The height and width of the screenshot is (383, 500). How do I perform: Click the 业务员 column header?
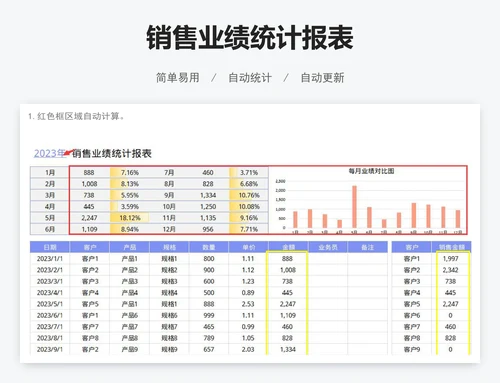328,247
